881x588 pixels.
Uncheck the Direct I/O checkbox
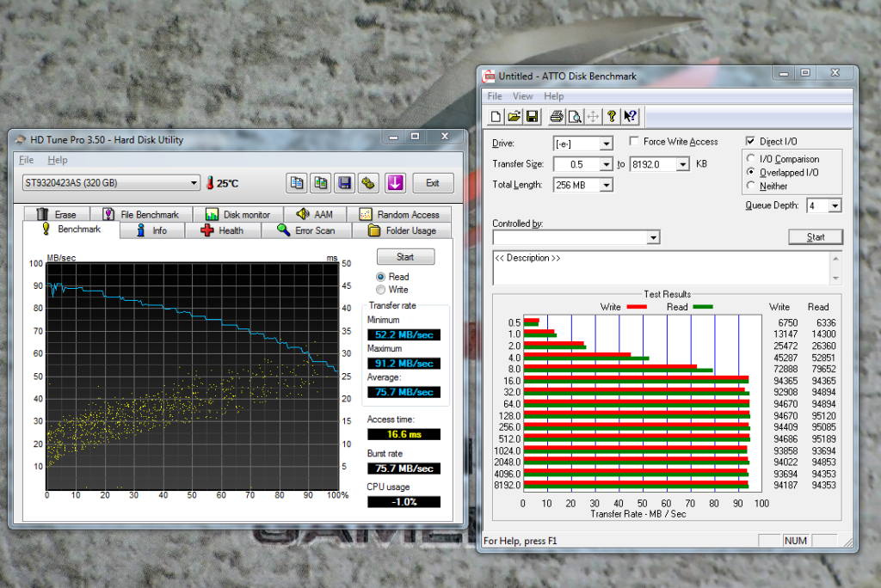tap(751, 142)
